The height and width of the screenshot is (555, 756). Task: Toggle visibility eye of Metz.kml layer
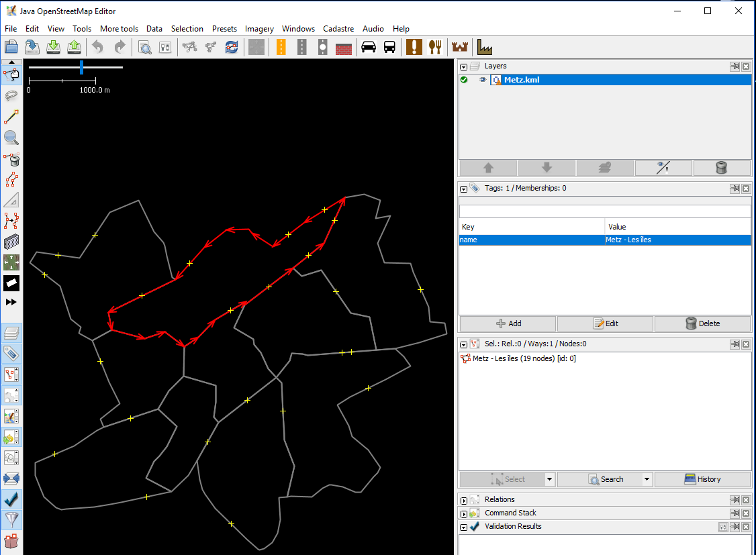(x=482, y=80)
